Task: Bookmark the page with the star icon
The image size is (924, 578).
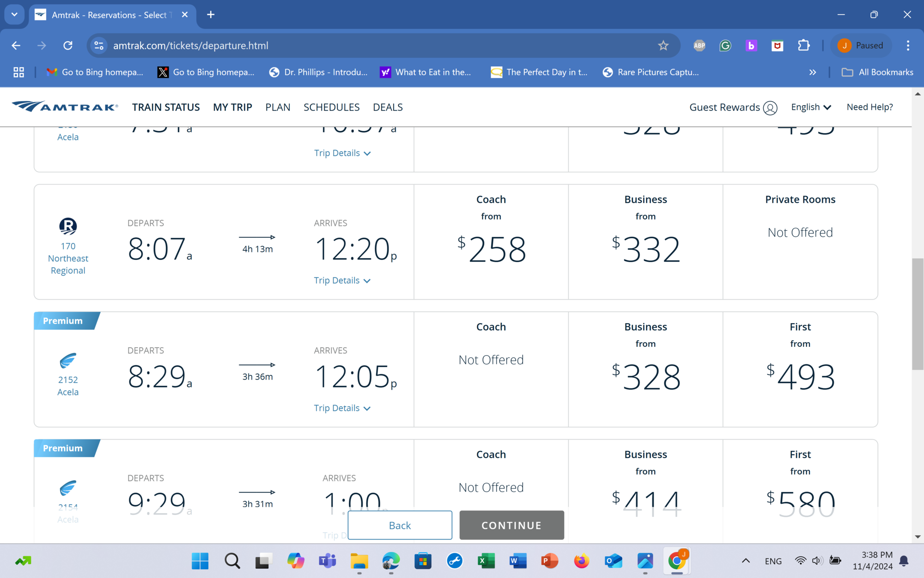Action: click(663, 45)
